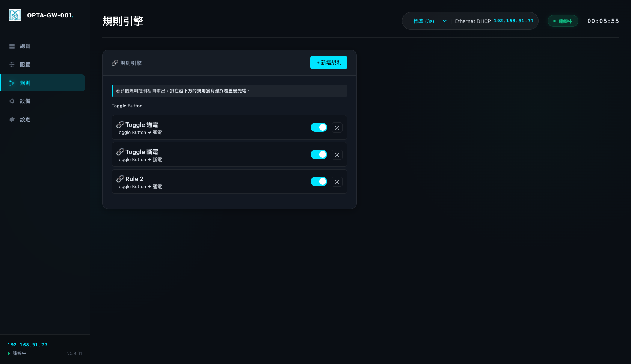The width and height of the screenshot is (631, 364).
Task: Remove Rule 2 using its X button
Action: click(337, 182)
